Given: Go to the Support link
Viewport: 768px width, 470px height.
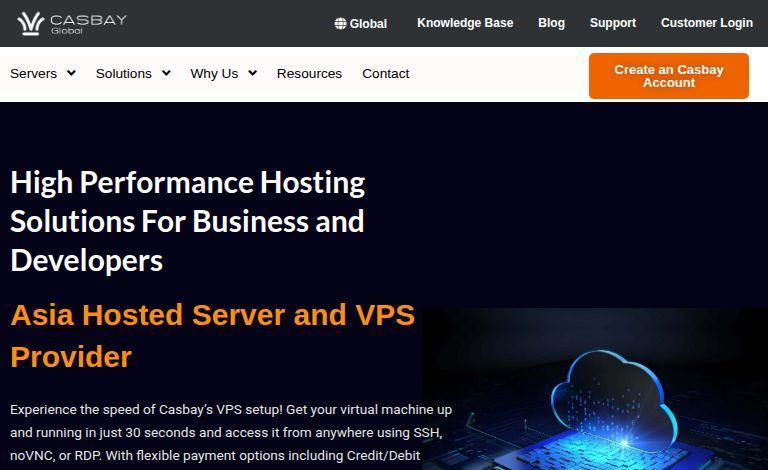Looking at the screenshot, I should (x=613, y=23).
